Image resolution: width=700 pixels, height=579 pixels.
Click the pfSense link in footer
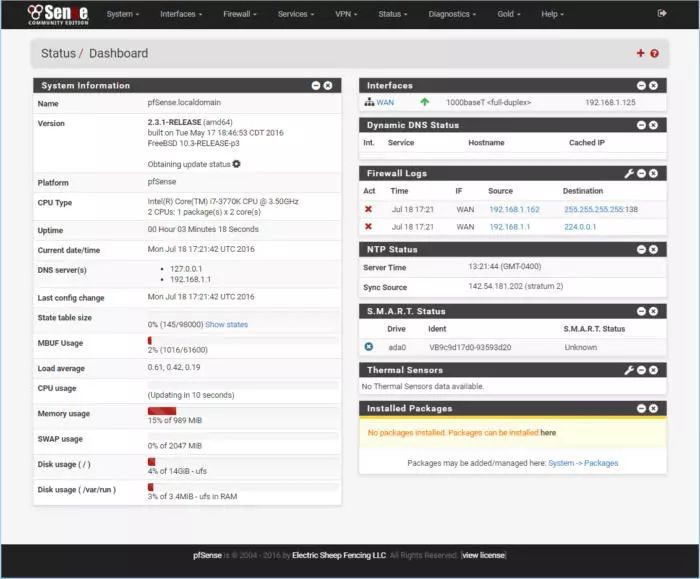click(x=207, y=555)
